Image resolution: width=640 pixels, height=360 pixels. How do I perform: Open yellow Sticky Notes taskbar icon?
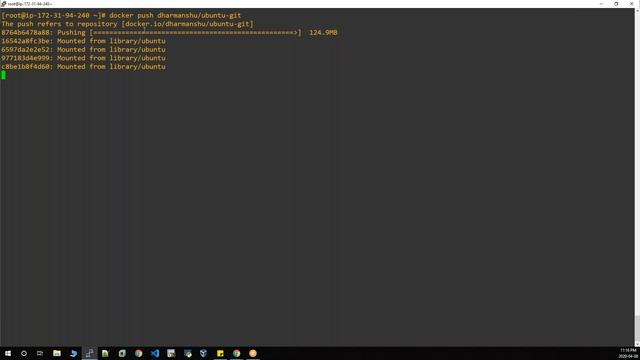220,353
